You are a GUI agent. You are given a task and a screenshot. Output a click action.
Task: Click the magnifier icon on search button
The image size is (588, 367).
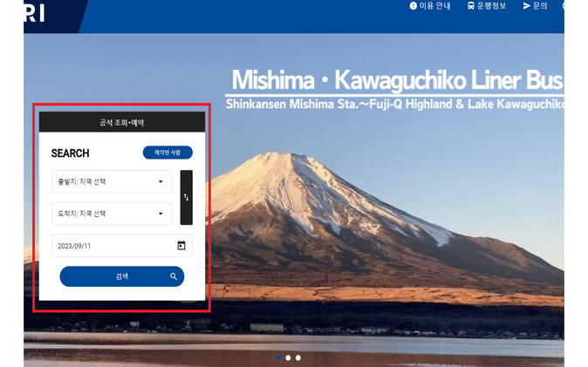174,276
